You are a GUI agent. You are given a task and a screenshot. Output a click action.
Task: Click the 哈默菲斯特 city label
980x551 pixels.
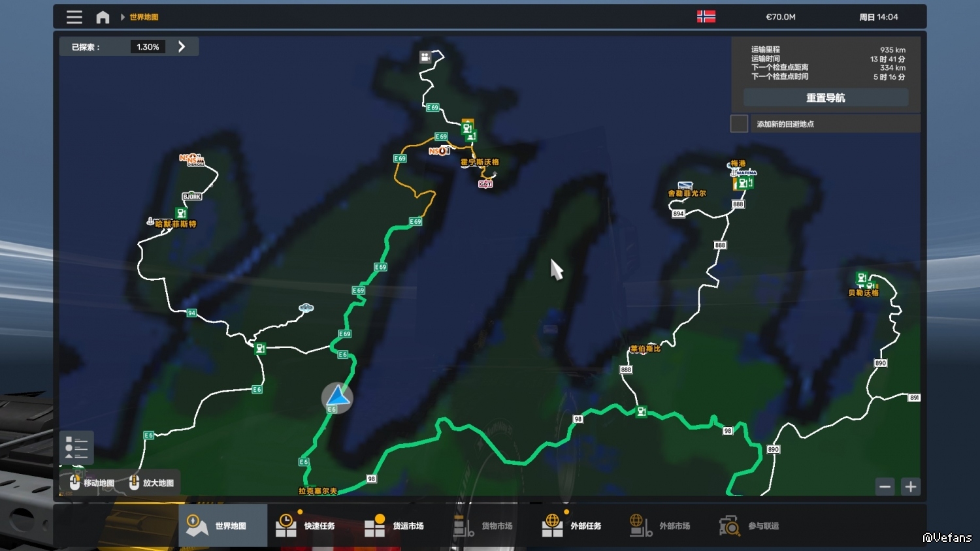click(x=176, y=224)
